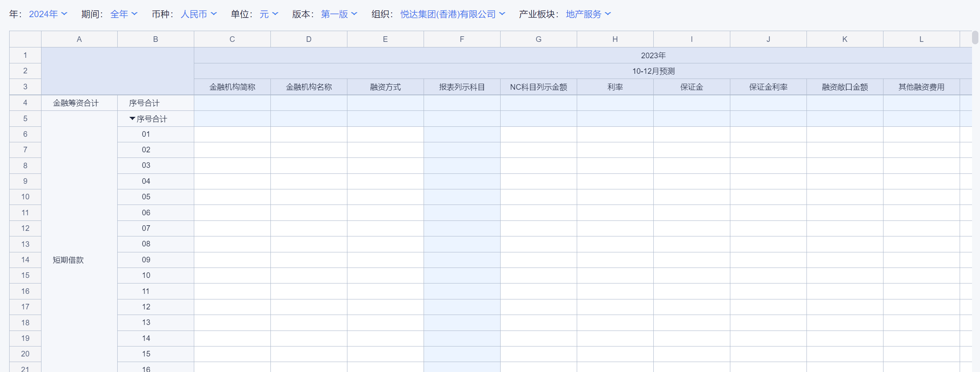Image resolution: width=980 pixels, height=372 pixels.
Task: Select sequence row 01 cell
Action: coord(156,134)
